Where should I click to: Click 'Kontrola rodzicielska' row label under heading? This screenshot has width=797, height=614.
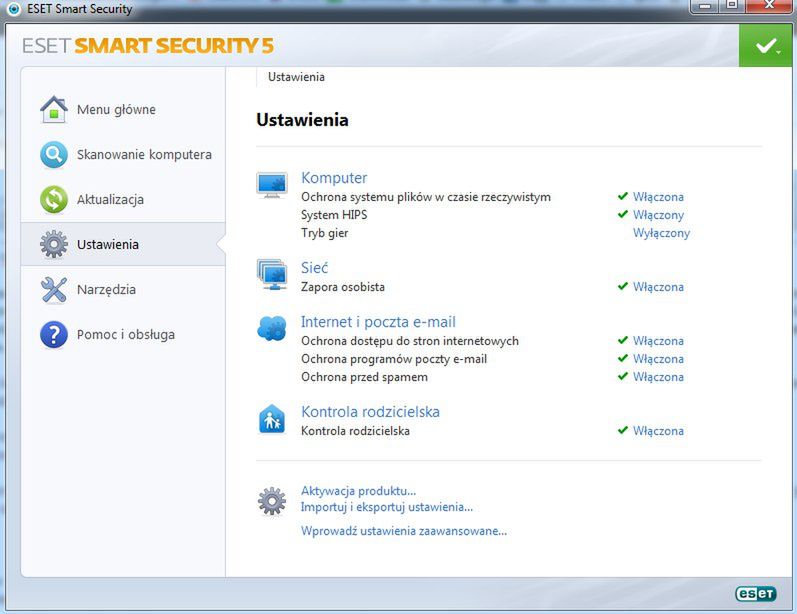point(355,431)
